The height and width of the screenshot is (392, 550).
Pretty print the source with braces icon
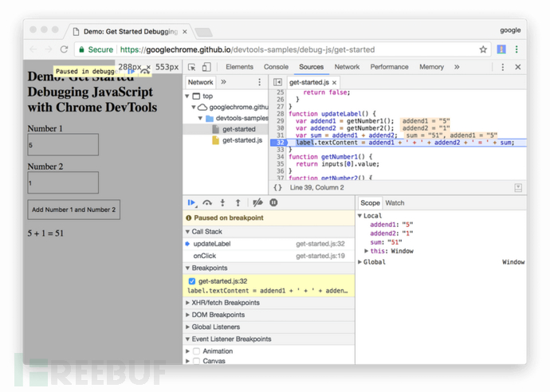click(x=277, y=188)
